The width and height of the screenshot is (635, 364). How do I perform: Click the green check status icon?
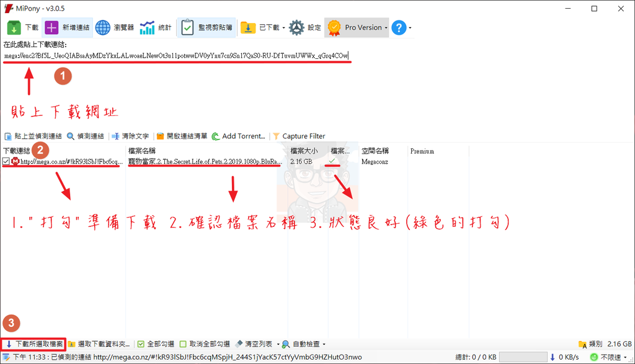tap(332, 161)
